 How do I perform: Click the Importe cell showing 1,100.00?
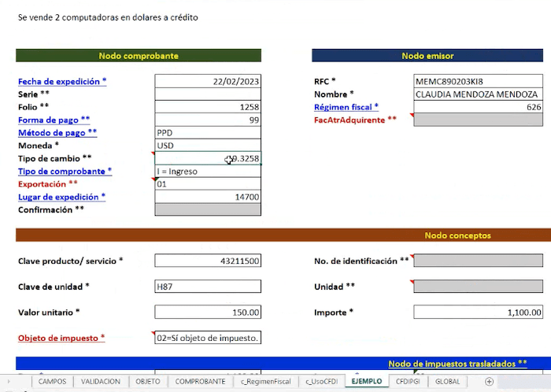point(477,312)
